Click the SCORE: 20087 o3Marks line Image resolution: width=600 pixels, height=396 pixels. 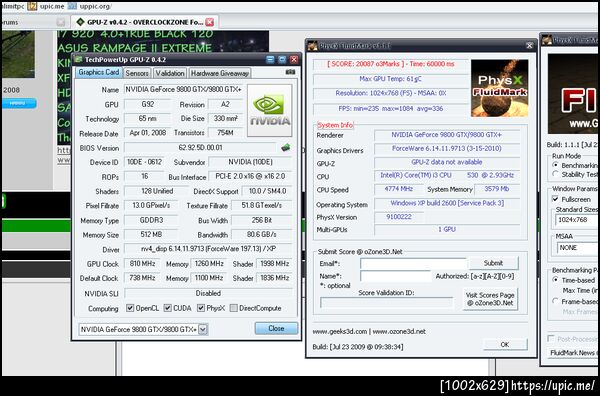(x=391, y=64)
